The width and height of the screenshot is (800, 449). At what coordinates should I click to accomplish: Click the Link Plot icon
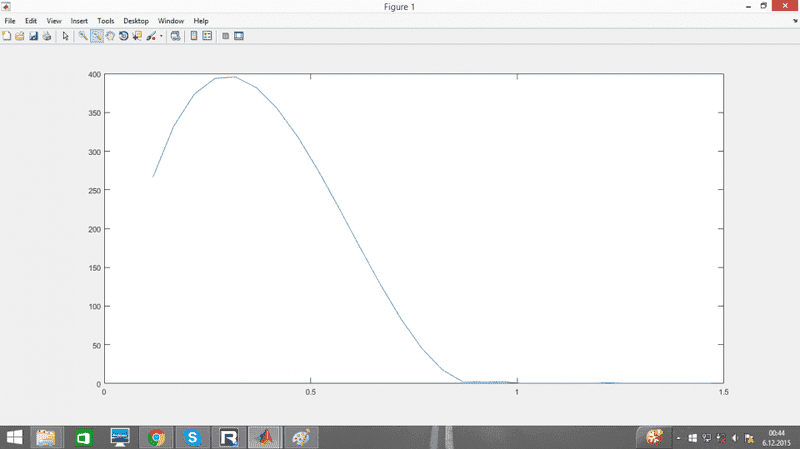[x=175, y=36]
